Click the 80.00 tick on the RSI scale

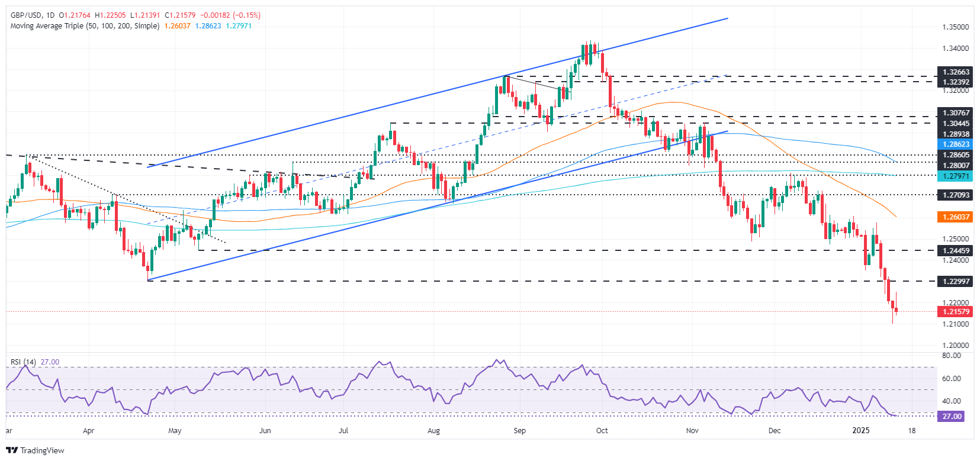coord(951,356)
